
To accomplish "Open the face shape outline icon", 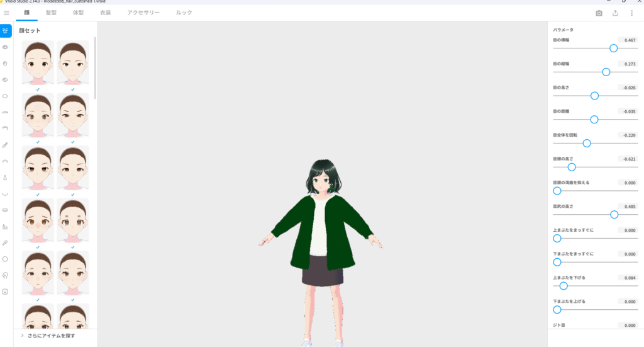I will tap(5, 259).
